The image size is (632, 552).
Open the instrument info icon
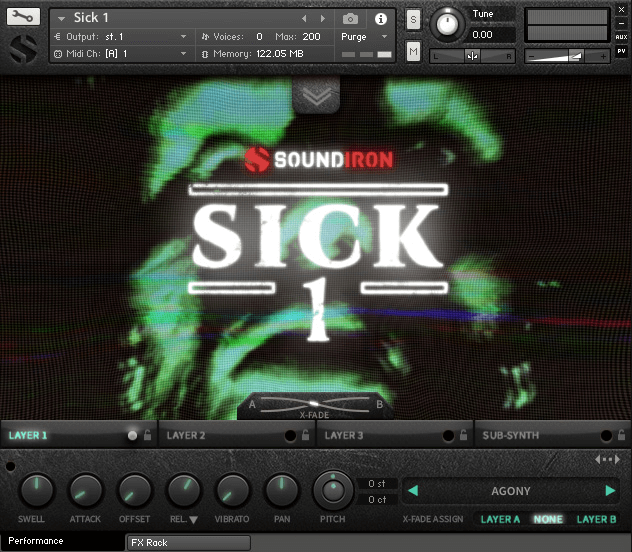click(x=380, y=18)
